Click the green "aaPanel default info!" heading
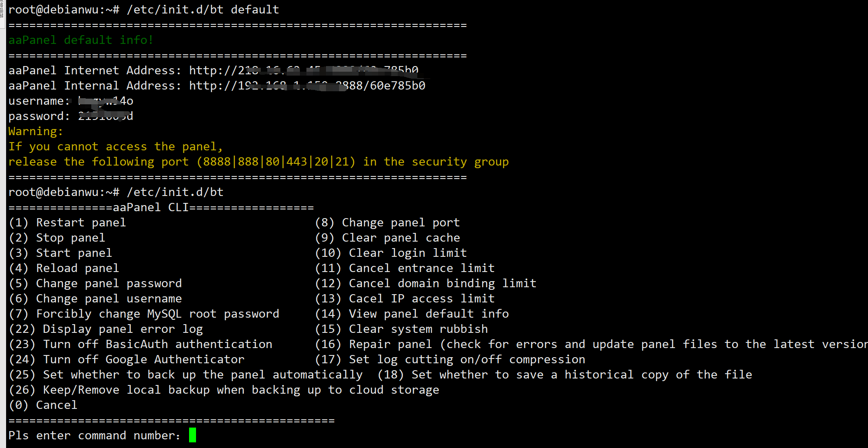 pyautogui.click(x=80, y=40)
